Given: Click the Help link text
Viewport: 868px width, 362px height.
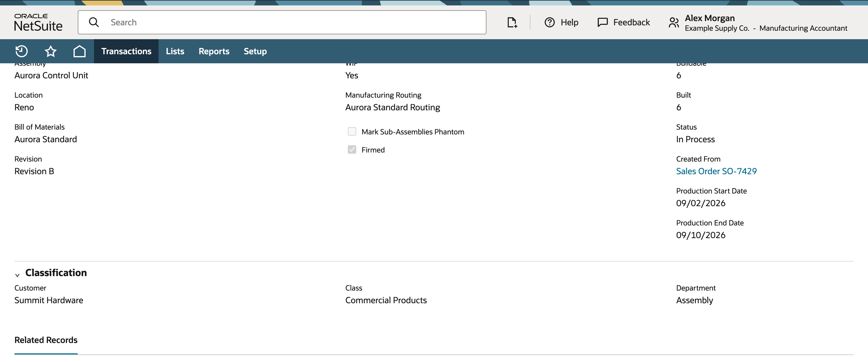Looking at the screenshot, I should [x=569, y=22].
